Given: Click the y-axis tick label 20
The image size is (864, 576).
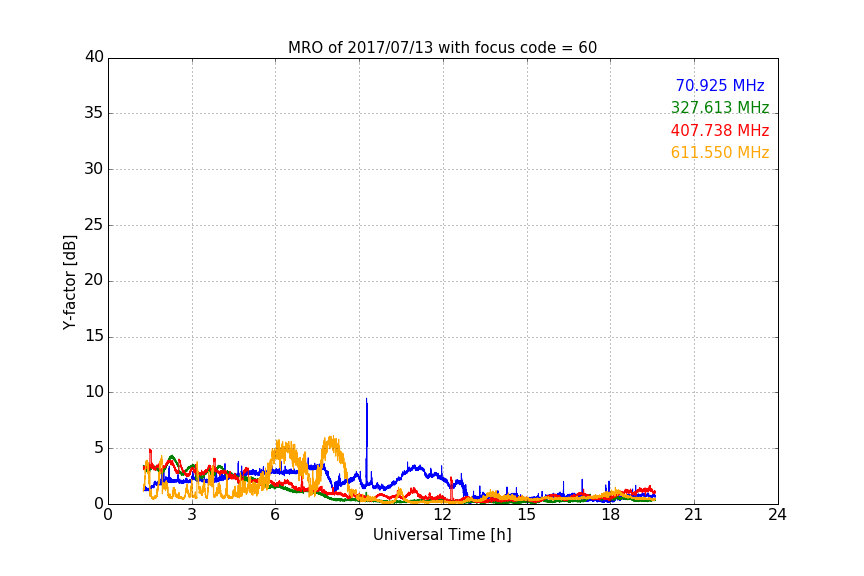Looking at the screenshot, I should tap(94, 281).
